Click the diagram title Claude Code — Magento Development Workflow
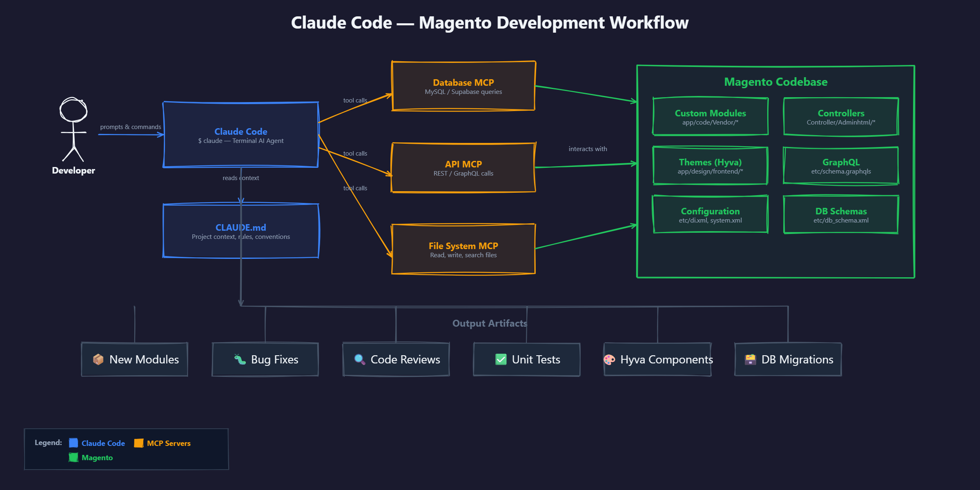 (x=490, y=23)
